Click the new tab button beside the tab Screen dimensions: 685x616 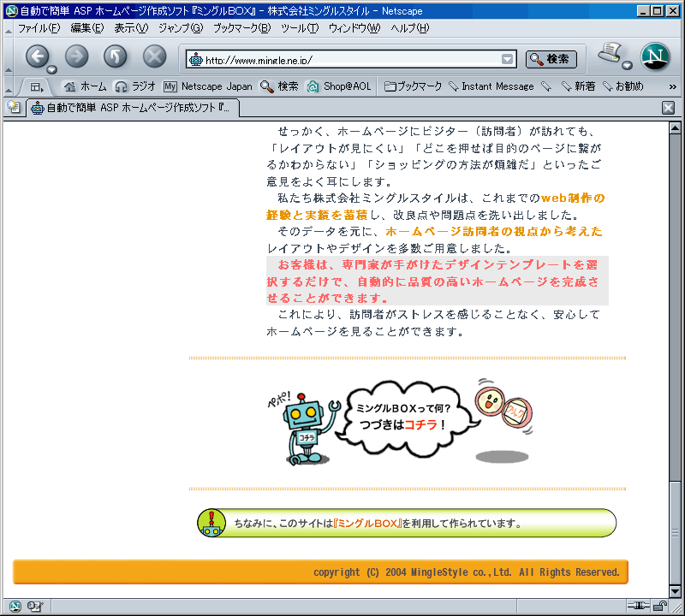pyautogui.click(x=14, y=107)
